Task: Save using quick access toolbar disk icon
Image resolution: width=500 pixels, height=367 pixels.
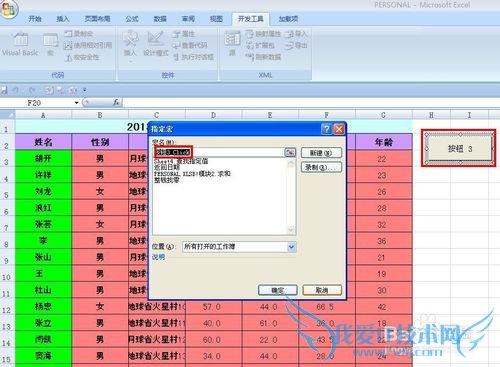Action: coord(4,90)
